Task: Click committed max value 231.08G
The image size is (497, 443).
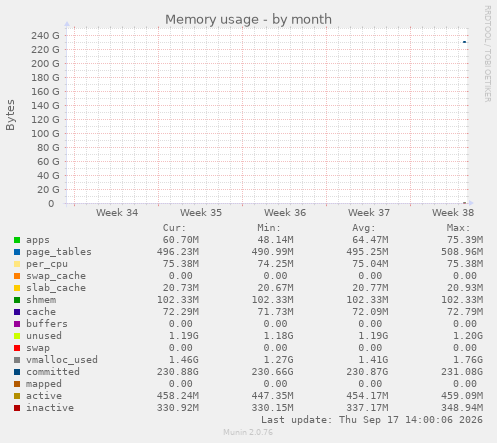Action: pyautogui.click(x=462, y=372)
